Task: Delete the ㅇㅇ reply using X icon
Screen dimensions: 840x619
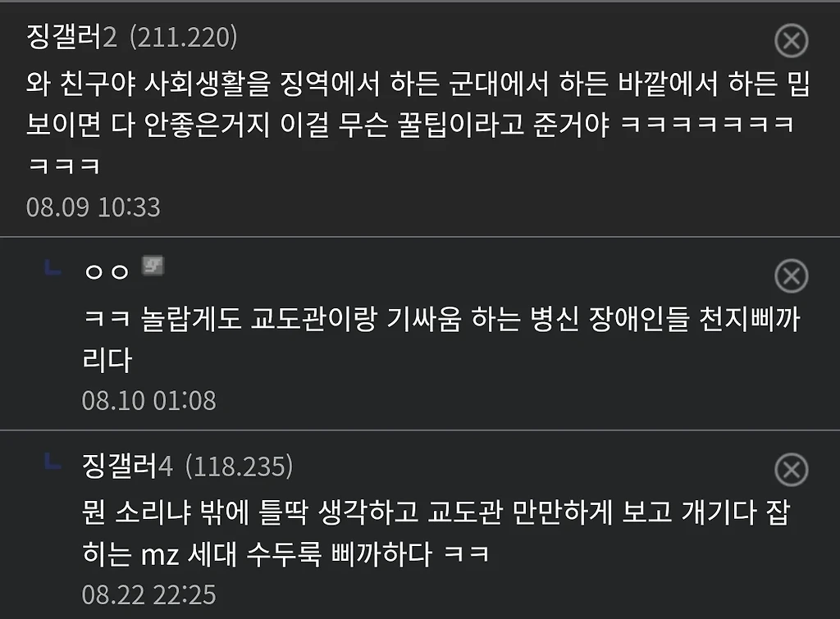Action: click(792, 276)
